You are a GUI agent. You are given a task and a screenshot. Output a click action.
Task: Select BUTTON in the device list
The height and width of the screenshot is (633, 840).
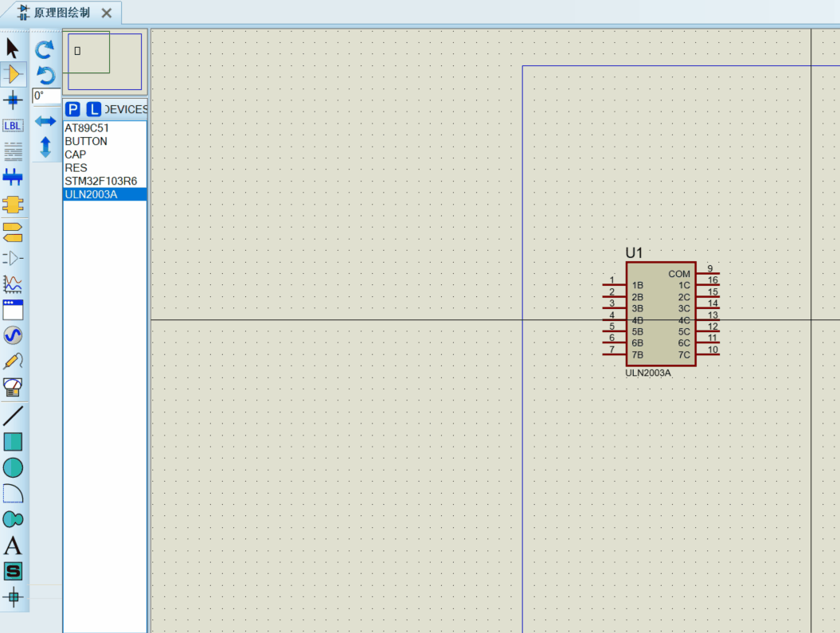click(x=105, y=142)
